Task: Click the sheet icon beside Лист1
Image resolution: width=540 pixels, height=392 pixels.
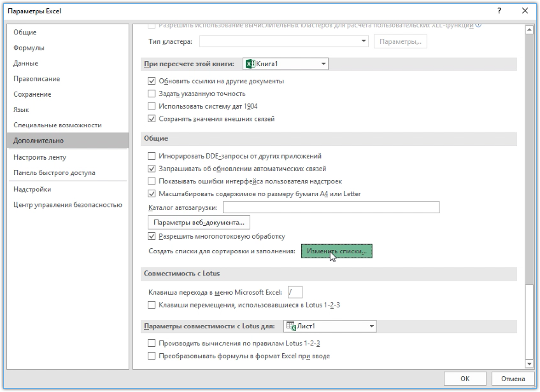Action: coord(291,326)
